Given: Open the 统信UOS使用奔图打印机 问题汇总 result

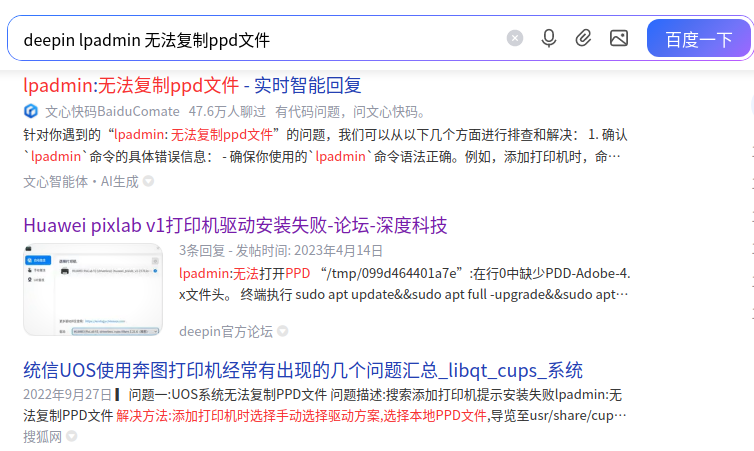Looking at the screenshot, I should click(x=303, y=371).
